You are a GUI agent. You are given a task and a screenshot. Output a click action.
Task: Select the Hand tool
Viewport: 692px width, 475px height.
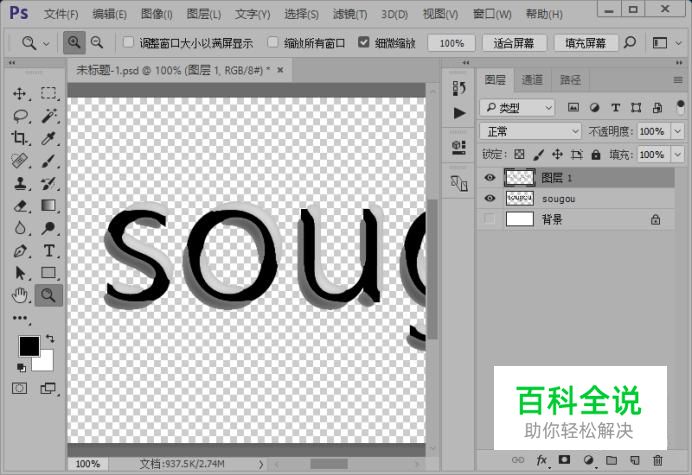tap(19, 295)
